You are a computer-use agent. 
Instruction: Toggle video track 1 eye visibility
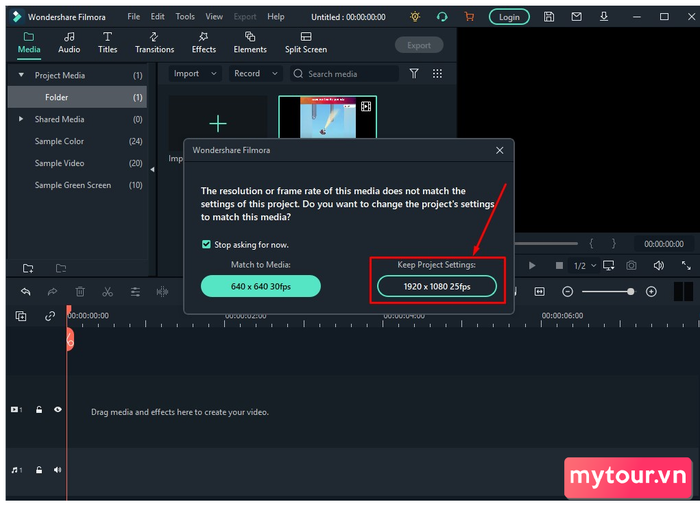(x=58, y=409)
